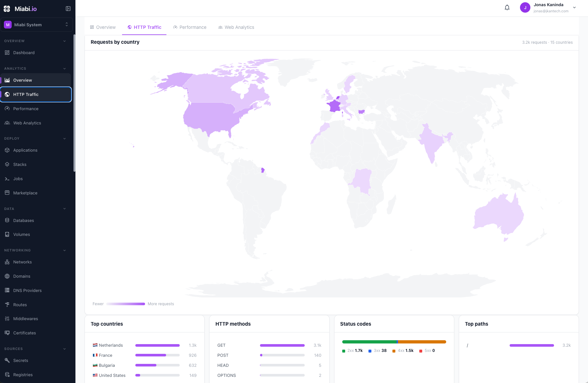The width and height of the screenshot is (588, 383).
Task: Click the Miabi System M badge
Action: (8, 25)
